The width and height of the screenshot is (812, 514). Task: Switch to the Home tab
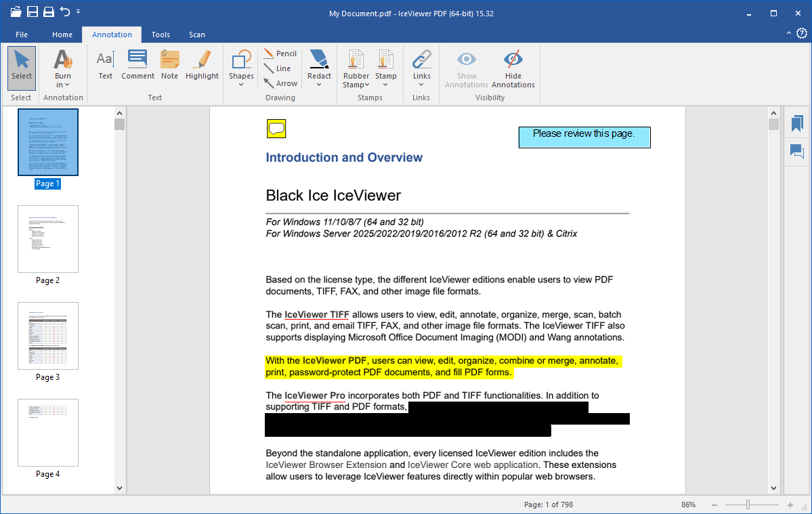62,35
